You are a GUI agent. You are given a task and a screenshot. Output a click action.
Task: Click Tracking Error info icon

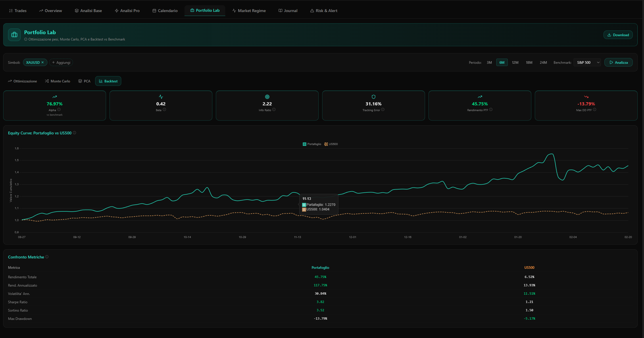tap(383, 109)
